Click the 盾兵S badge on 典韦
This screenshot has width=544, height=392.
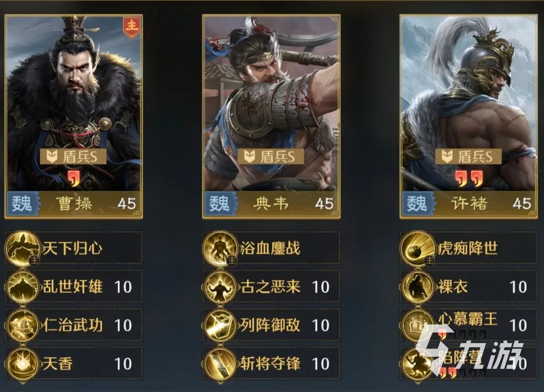[x=270, y=157]
